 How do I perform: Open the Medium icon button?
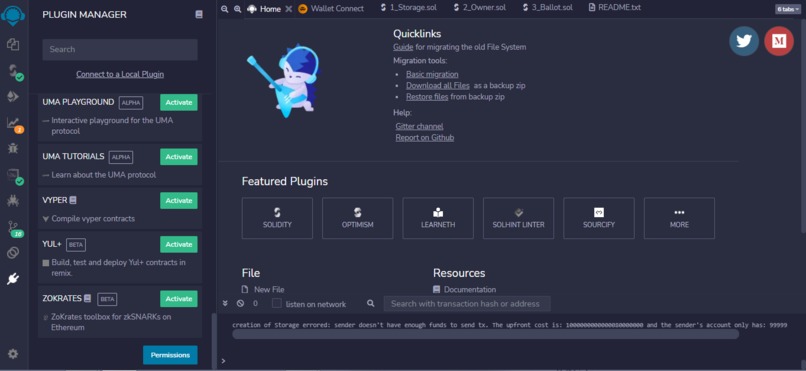coord(779,41)
